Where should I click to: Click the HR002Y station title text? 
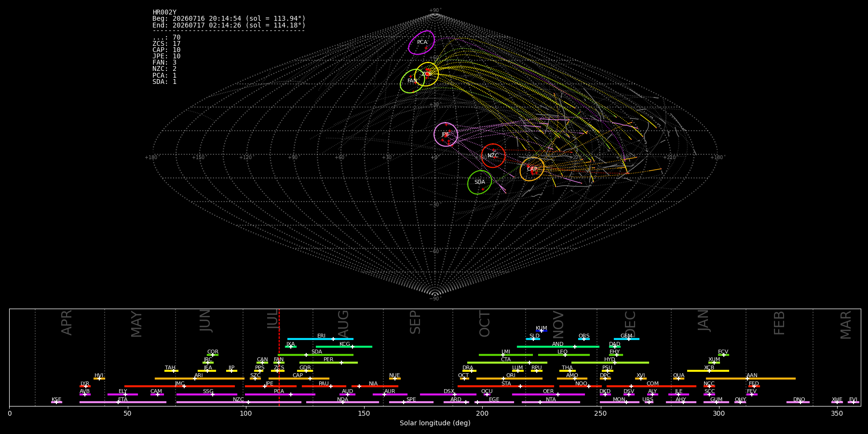(164, 13)
